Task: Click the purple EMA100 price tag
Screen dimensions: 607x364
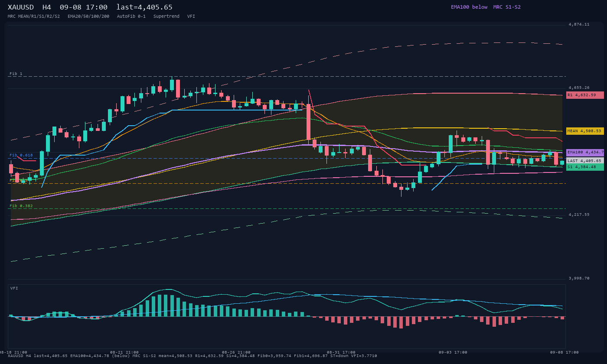Action: pos(585,153)
